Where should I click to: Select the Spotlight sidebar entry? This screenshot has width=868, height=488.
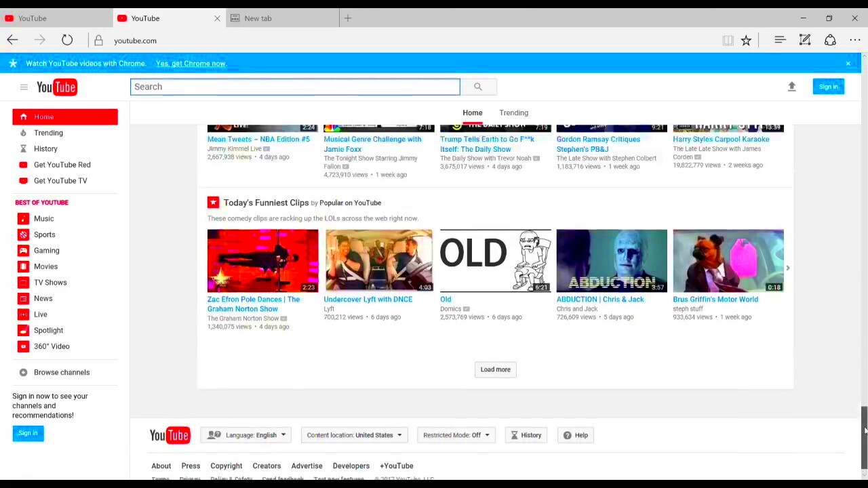[x=48, y=330]
